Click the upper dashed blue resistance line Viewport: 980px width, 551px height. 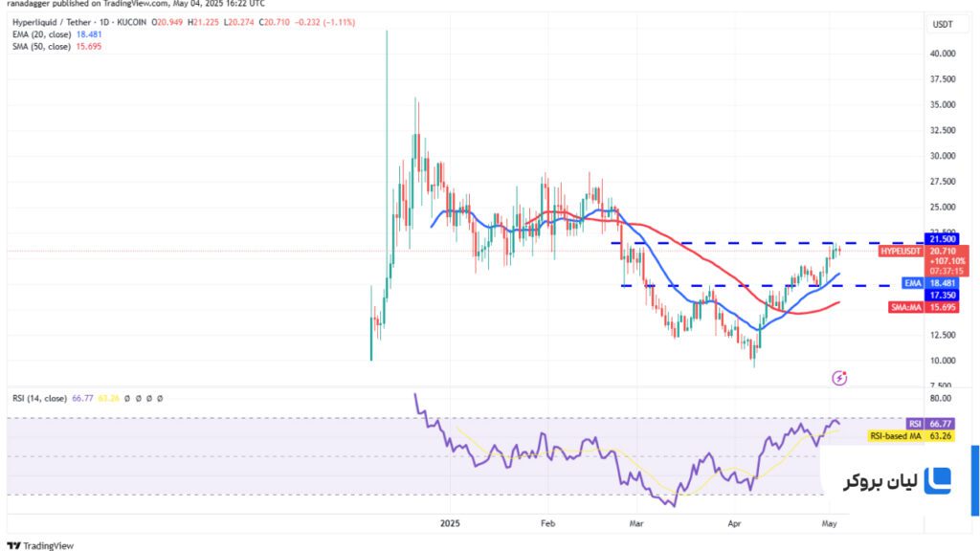point(768,243)
